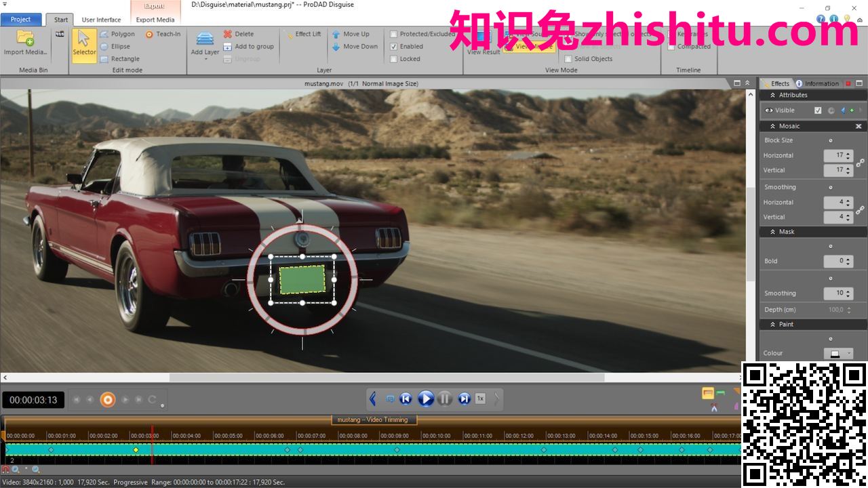Click the horizontal scrollbar under the preview
This screenshot has width=868, height=488.
[387, 378]
